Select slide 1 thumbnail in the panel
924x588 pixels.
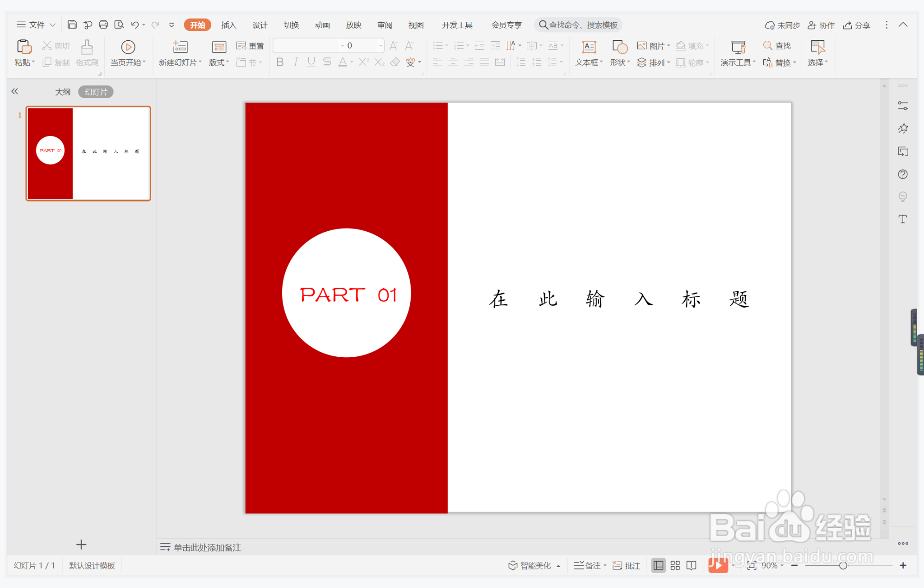point(88,153)
